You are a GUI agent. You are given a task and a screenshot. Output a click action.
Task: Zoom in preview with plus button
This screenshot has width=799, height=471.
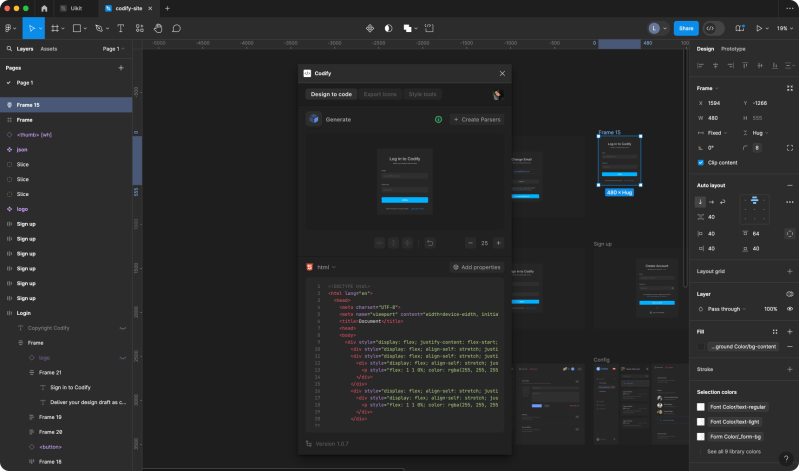[x=498, y=243]
